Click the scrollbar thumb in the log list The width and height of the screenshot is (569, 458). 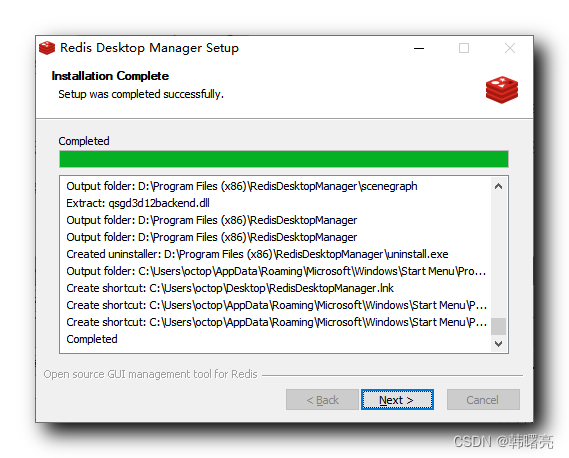click(499, 326)
